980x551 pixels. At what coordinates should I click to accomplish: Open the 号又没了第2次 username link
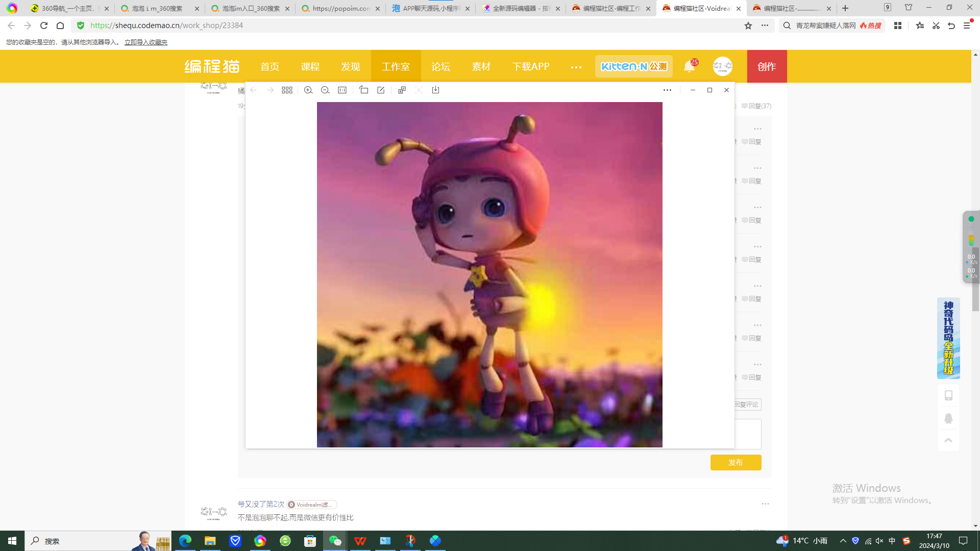click(261, 504)
